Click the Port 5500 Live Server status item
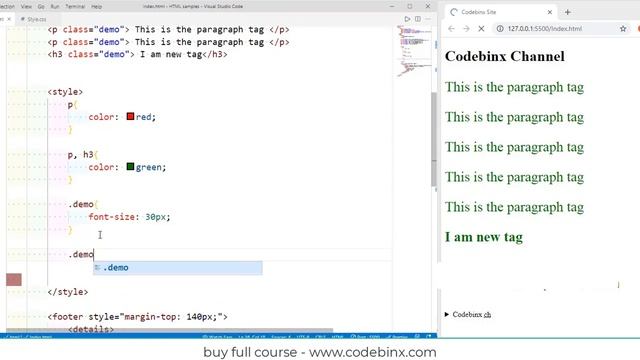 [x=365, y=337]
